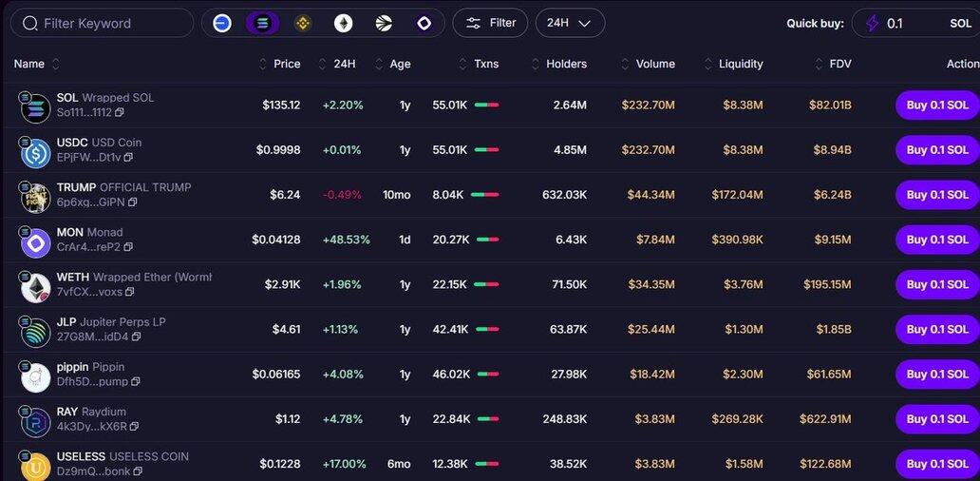Sort tokens by Liquidity column header
Screen dimensions: 980x481
tap(740, 64)
